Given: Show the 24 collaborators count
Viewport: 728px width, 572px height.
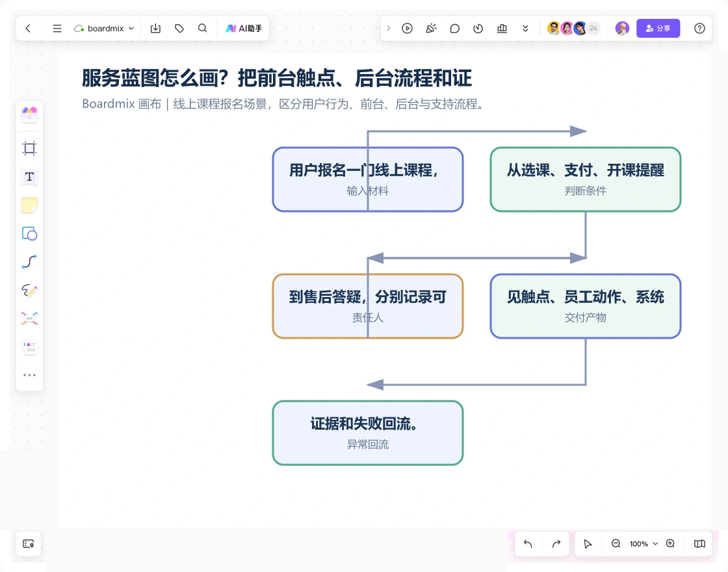Looking at the screenshot, I should coord(593,29).
